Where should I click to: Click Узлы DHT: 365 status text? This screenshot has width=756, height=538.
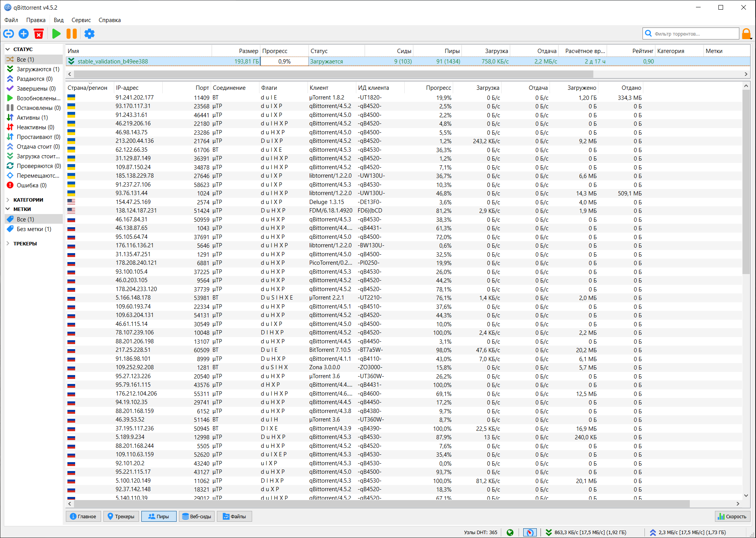tap(480, 533)
